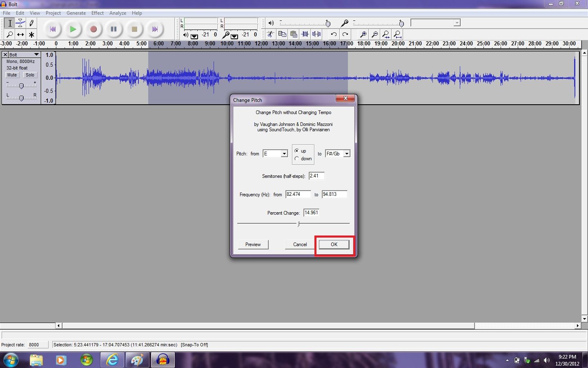This screenshot has width=588, height=368.
Task: Cut the selection with the scissors icon
Action: (270, 34)
